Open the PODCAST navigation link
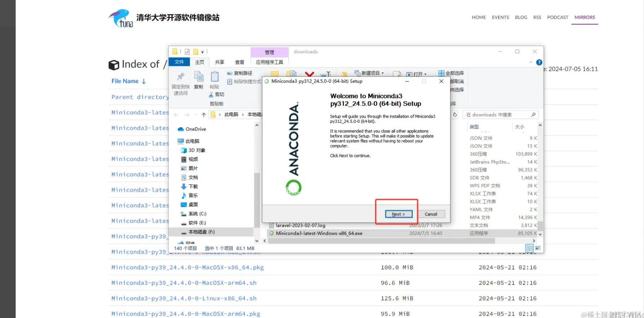Image resolution: width=644 pixels, height=318 pixels. (558, 17)
